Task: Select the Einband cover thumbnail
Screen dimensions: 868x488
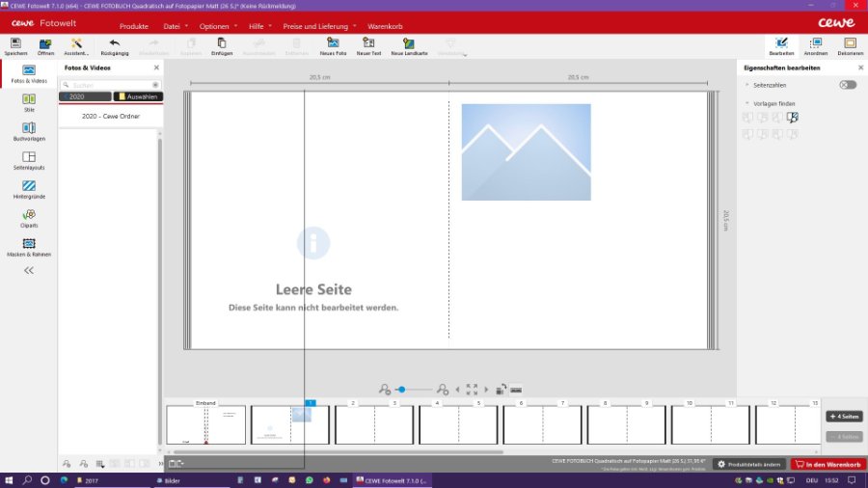Action: coord(206,424)
